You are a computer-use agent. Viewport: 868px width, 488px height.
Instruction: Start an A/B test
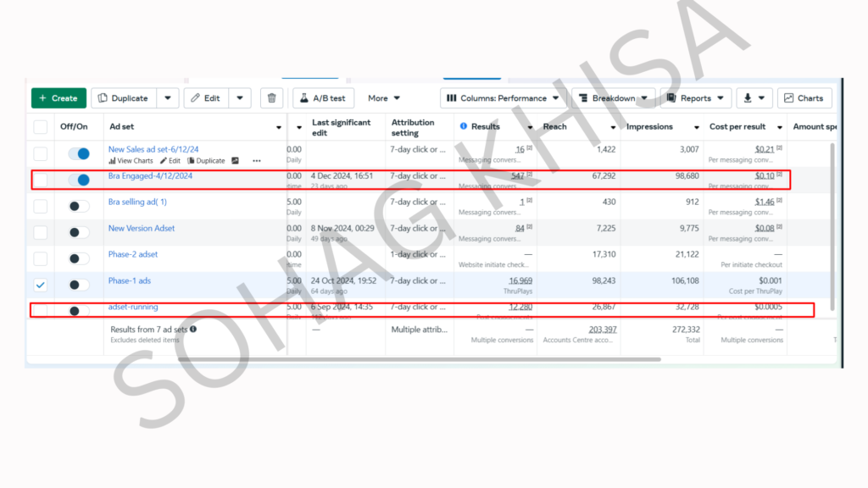pyautogui.click(x=323, y=98)
